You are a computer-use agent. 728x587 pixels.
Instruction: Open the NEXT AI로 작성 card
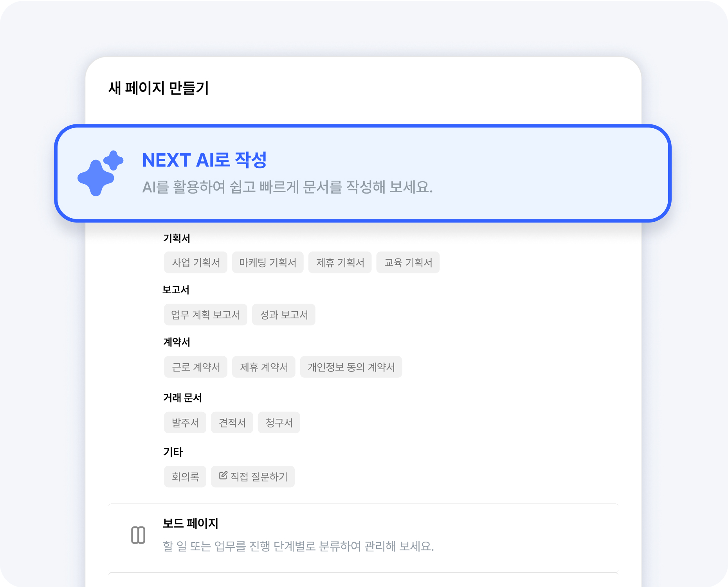(363, 173)
